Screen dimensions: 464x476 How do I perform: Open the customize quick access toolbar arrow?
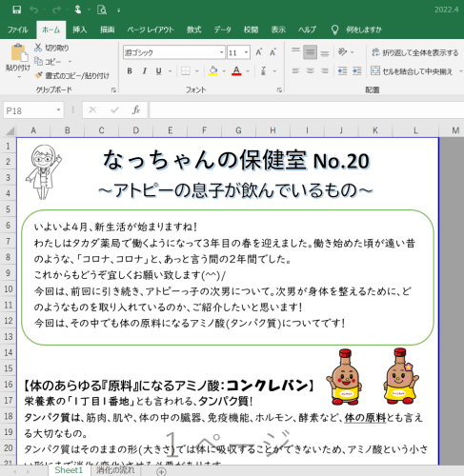tap(118, 10)
